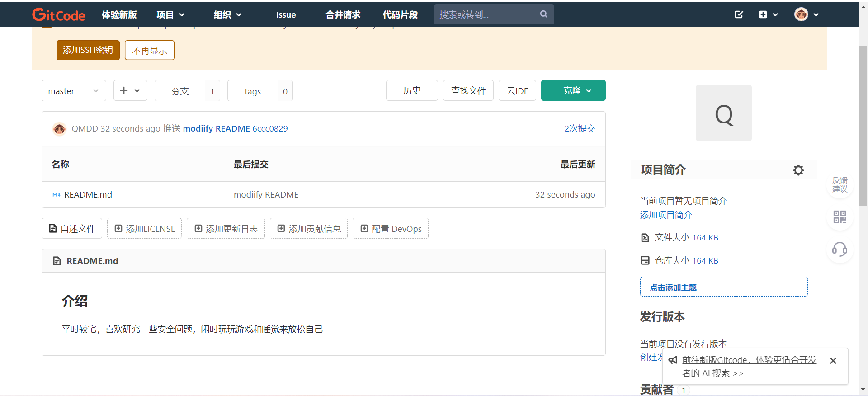Click the repository size icon
868x396 pixels.
coord(645,260)
